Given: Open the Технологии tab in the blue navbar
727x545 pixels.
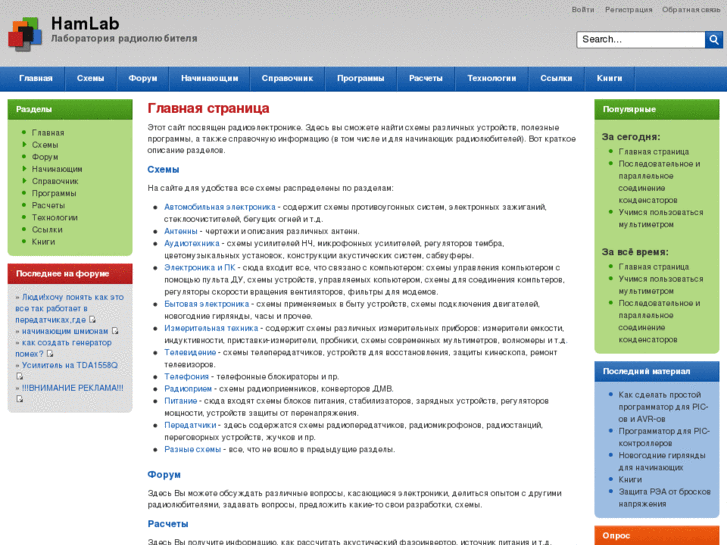Looking at the screenshot, I should 491,78.
